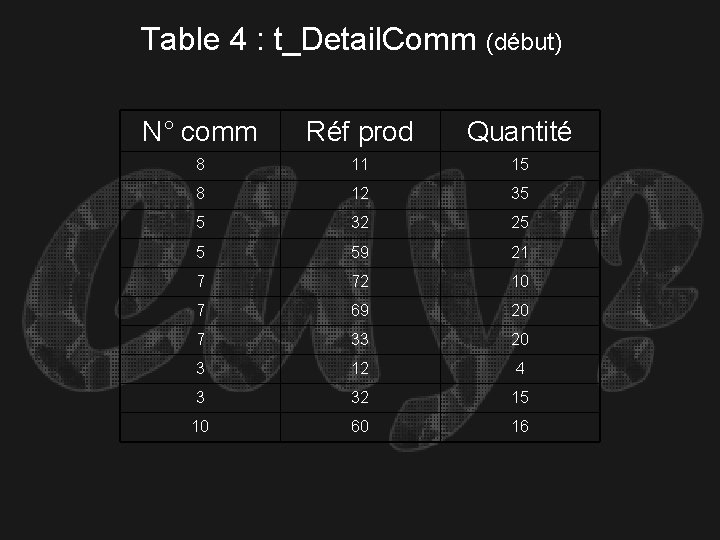Click N° comm cell with value 10

click(x=200, y=427)
